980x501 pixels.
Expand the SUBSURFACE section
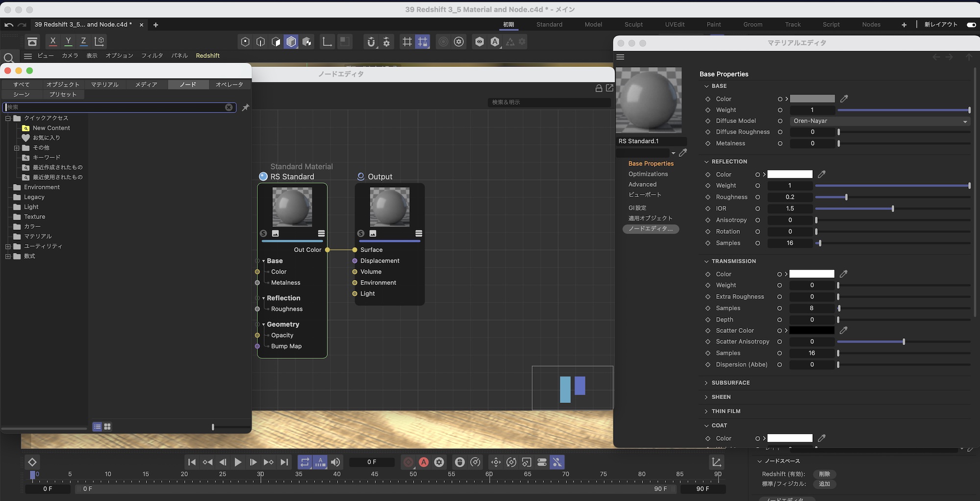[706, 383]
